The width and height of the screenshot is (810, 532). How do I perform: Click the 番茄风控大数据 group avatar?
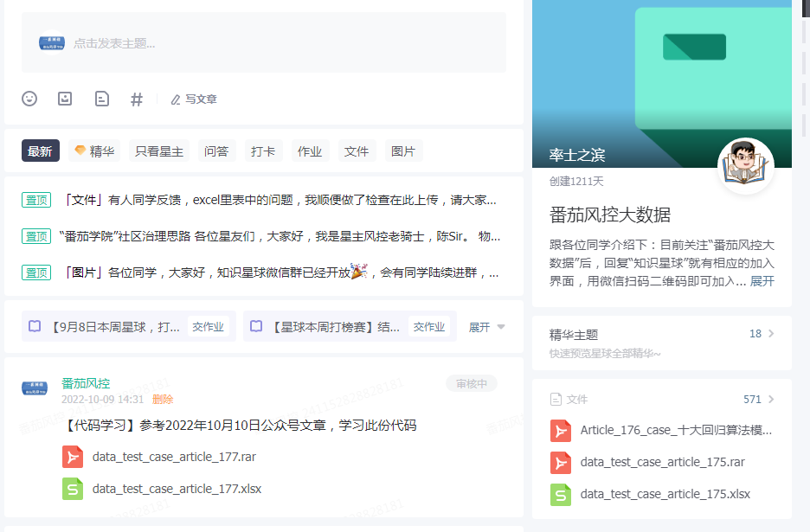(x=745, y=166)
